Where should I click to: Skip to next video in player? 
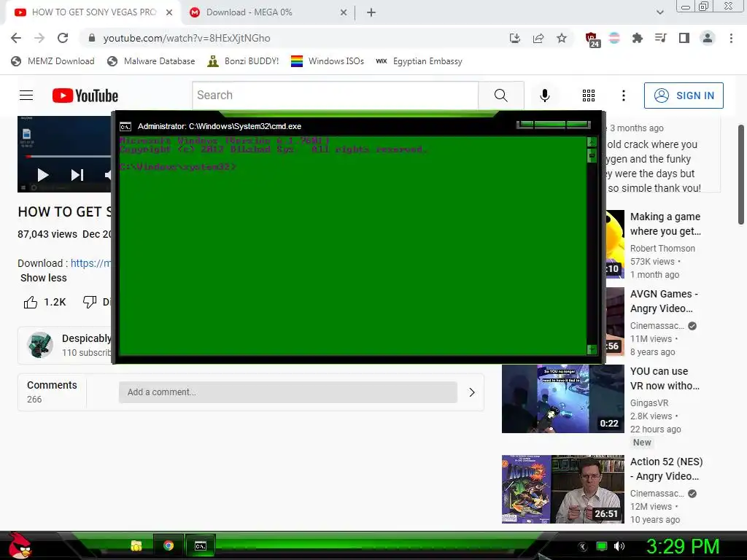coord(77,175)
